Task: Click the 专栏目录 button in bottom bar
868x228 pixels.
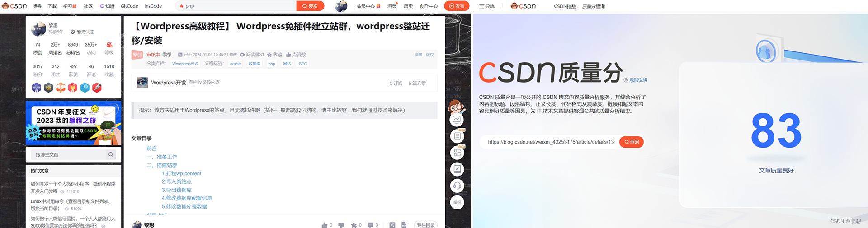Action: (x=426, y=224)
